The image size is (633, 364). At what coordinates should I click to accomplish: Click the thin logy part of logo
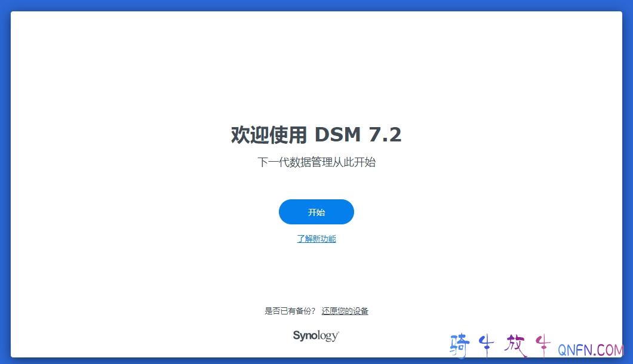pyautogui.click(x=326, y=336)
